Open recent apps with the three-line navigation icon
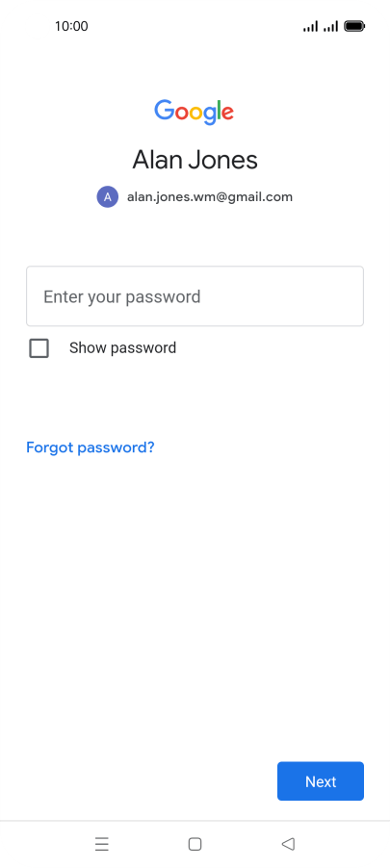 pos(102,844)
